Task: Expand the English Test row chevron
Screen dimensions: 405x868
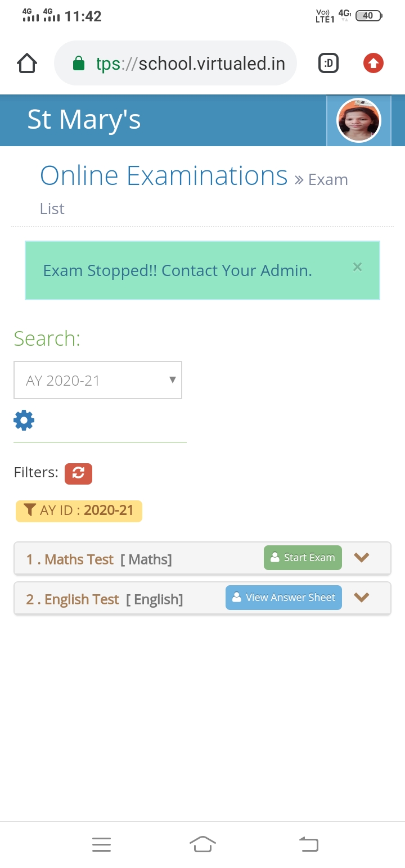Action: pyautogui.click(x=361, y=598)
